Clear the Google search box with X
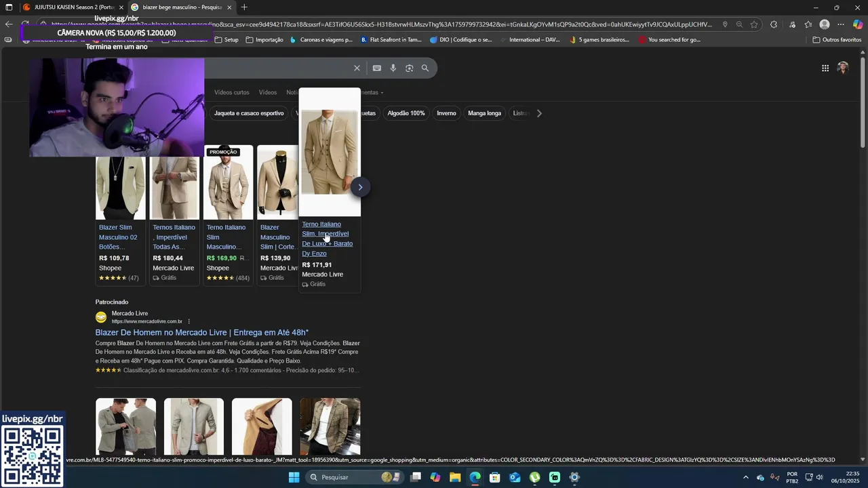This screenshot has height=488, width=868. coord(357,68)
